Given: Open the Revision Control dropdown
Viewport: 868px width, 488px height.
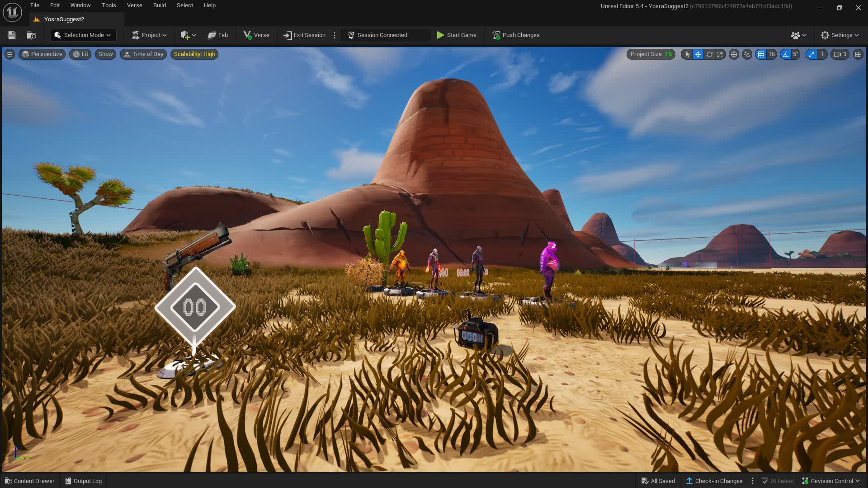Looking at the screenshot, I should (830, 481).
